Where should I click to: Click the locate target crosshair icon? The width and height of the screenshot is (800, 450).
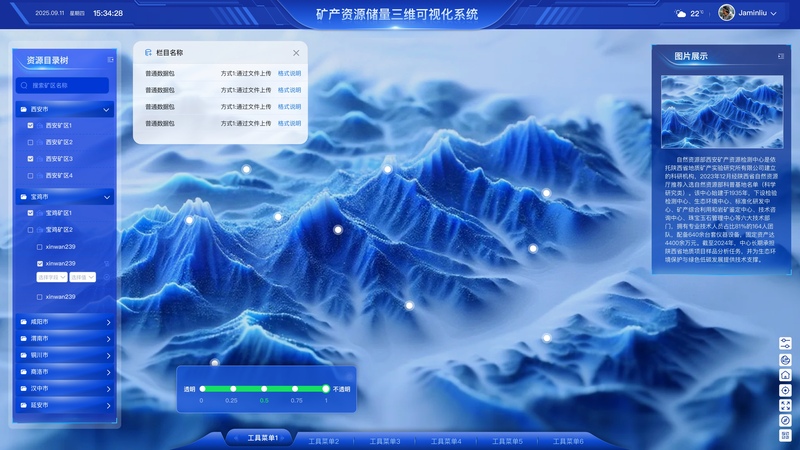[x=785, y=390]
